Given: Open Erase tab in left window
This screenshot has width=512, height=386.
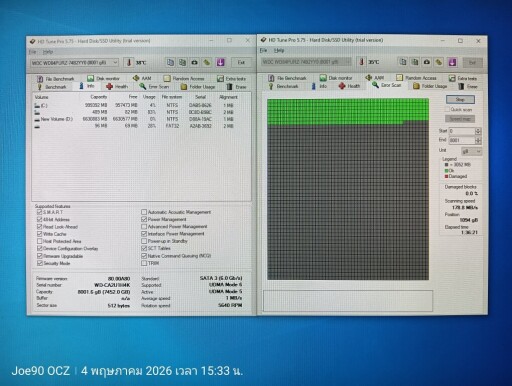Looking at the screenshot, I should point(236,87).
